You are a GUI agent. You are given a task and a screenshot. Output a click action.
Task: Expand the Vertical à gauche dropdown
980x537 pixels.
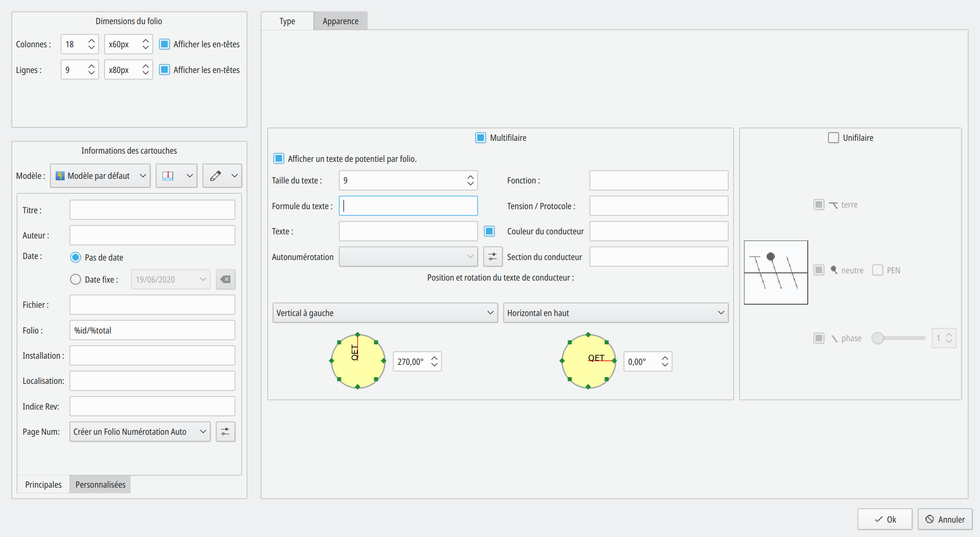point(385,313)
